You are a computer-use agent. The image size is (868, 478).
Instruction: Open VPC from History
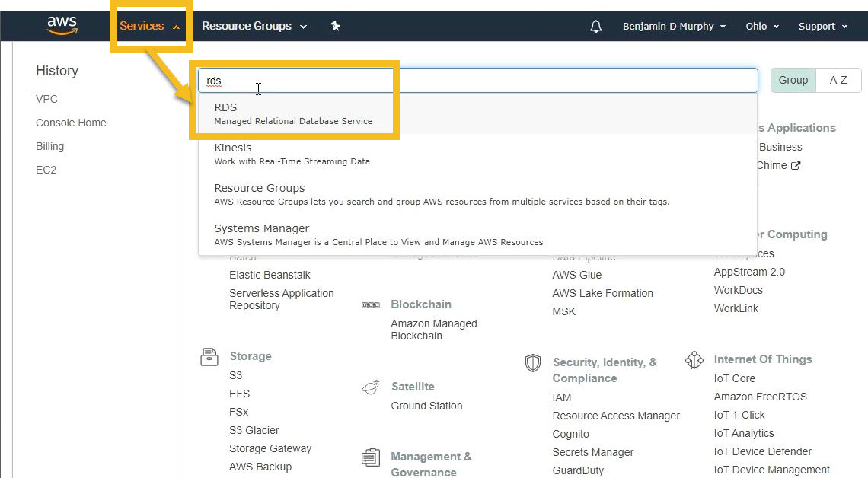(x=46, y=99)
